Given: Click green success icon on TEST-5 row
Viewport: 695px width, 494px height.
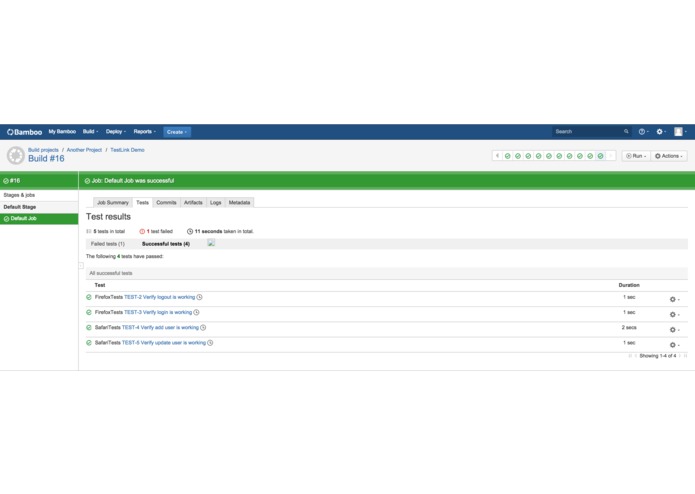Looking at the screenshot, I should (x=89, y=342).
